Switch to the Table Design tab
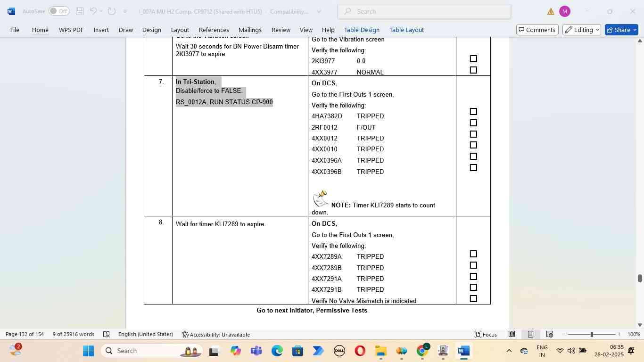 pos(362,30)
